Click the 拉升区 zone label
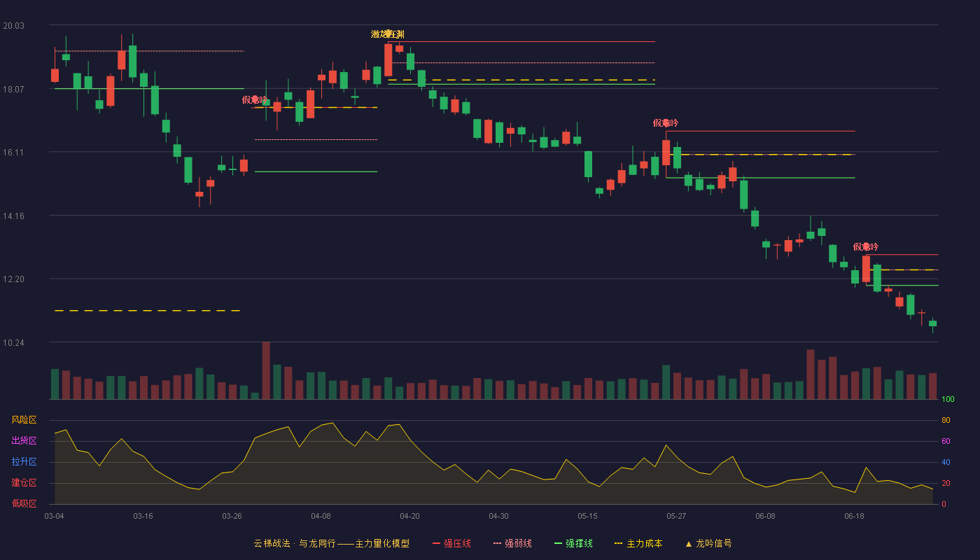The width and height of the screenshot is (980, 560). [x=24, y=462]
